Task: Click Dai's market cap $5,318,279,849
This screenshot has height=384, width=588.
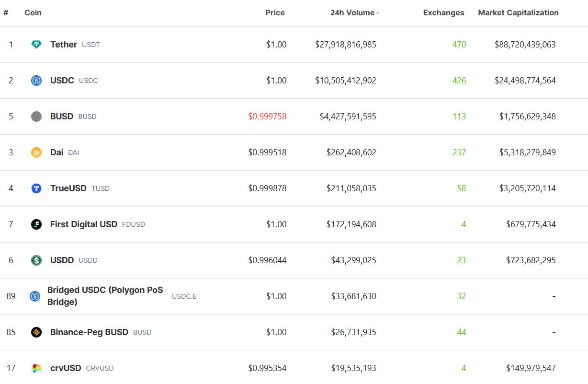Action: 528,152
